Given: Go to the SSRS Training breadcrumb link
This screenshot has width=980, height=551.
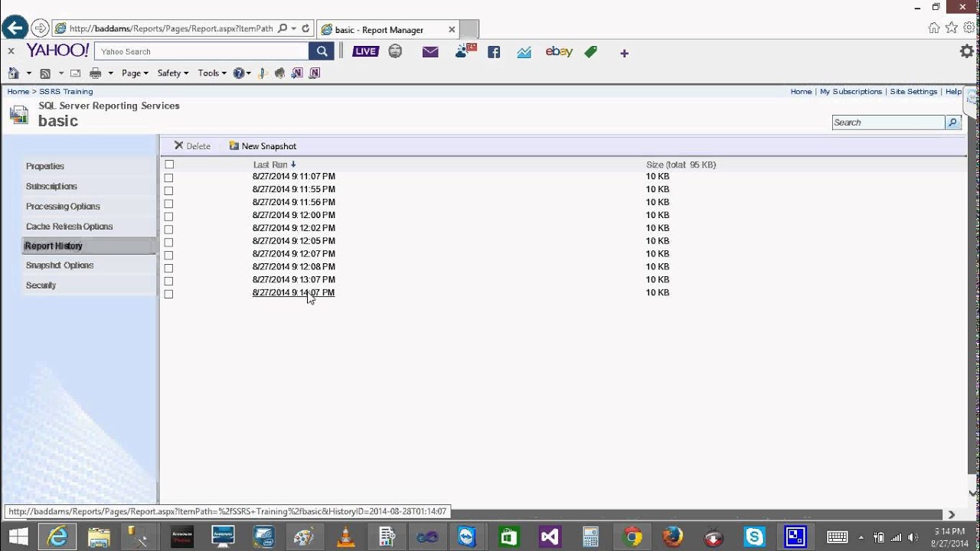Looking at the screenshot, I should pyautogui.click(x=66, y=92).
